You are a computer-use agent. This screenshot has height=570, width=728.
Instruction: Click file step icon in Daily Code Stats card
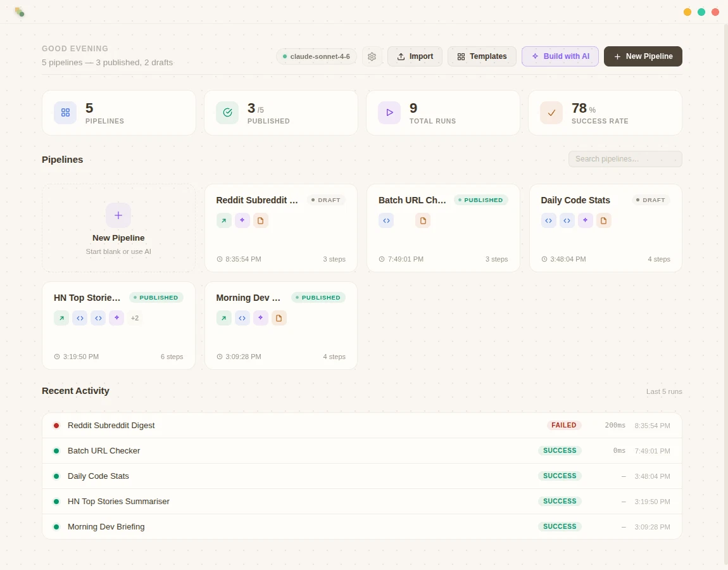click(603, 220)
